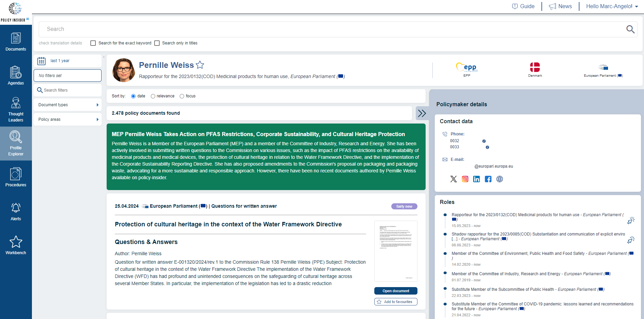The image size is (644, 319).
Task: Enable Search for the exact keyword
Action: (93, 43)
